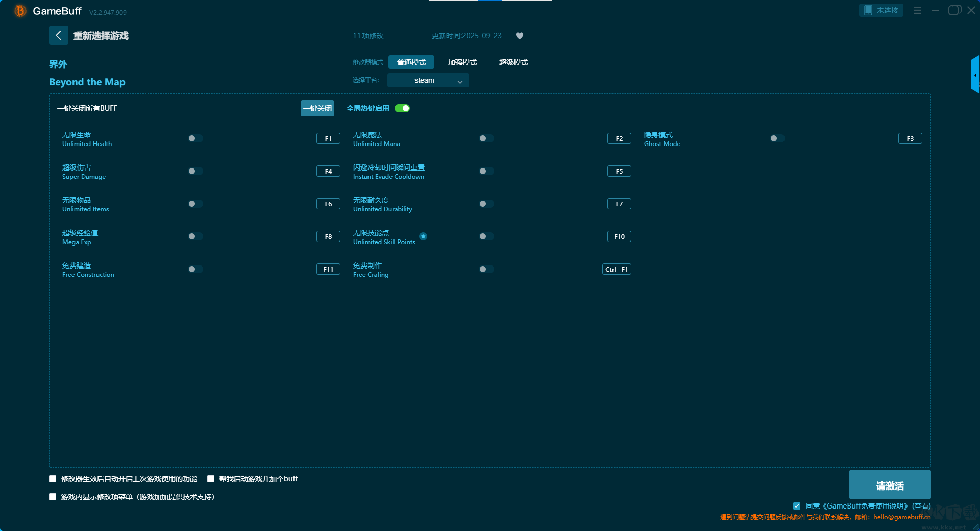Click the 请激活 activate button
Screen dimensions: 980x531
pyautogui.click(x=890, y=485)
